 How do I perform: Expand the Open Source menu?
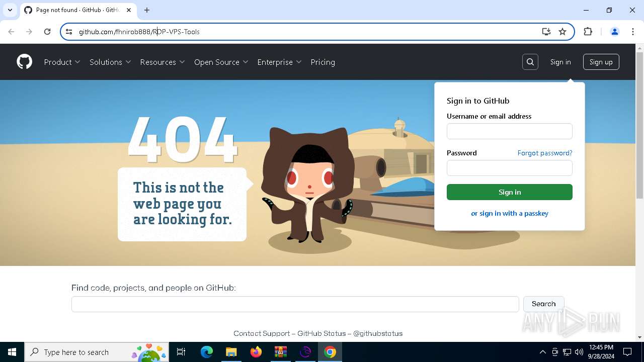[x=221, y=62]
